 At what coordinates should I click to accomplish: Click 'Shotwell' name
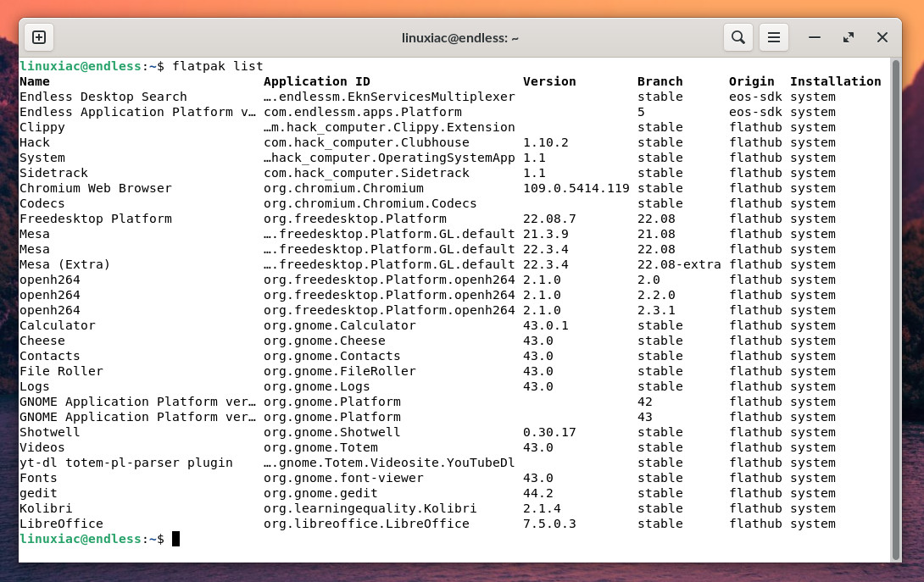(49, 432)
